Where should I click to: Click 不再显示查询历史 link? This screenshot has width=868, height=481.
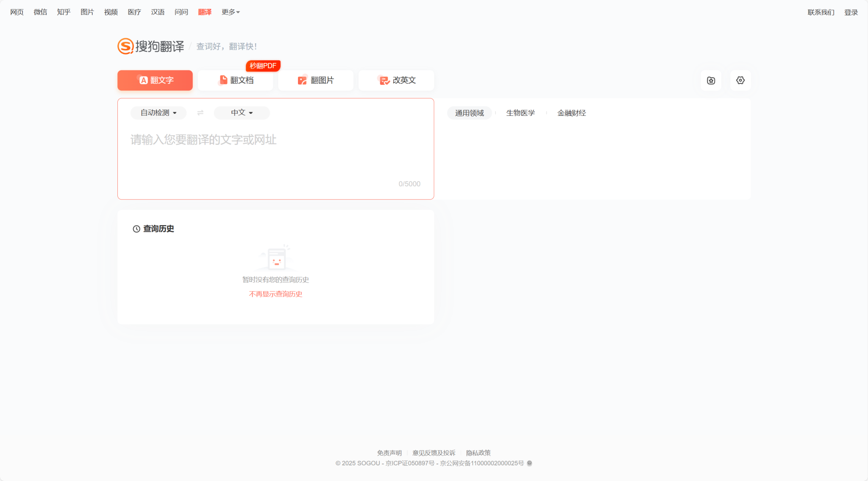coord(275,294)
